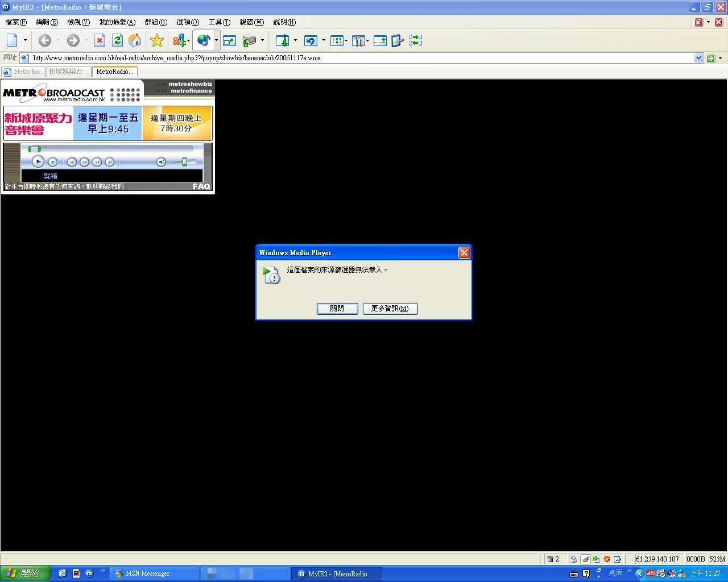Click the fullscreen window toolbar icon
The height and width of the screenshot is (582, 728).
click(229, 40)
